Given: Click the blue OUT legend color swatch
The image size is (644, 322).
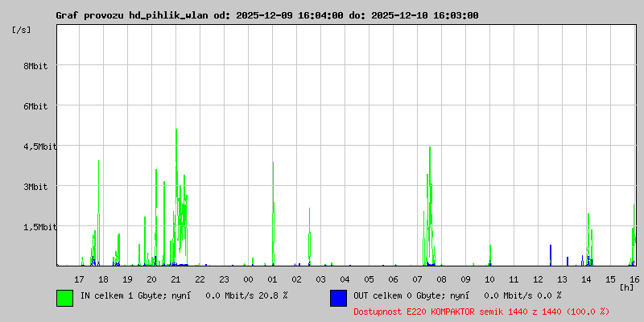Looking at the screenshot, I should 338,298.
